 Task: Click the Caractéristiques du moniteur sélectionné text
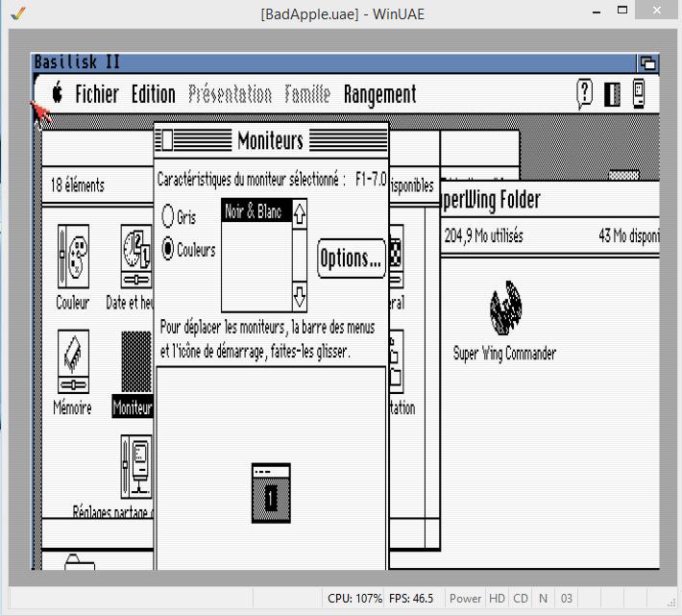coord(251,180)
